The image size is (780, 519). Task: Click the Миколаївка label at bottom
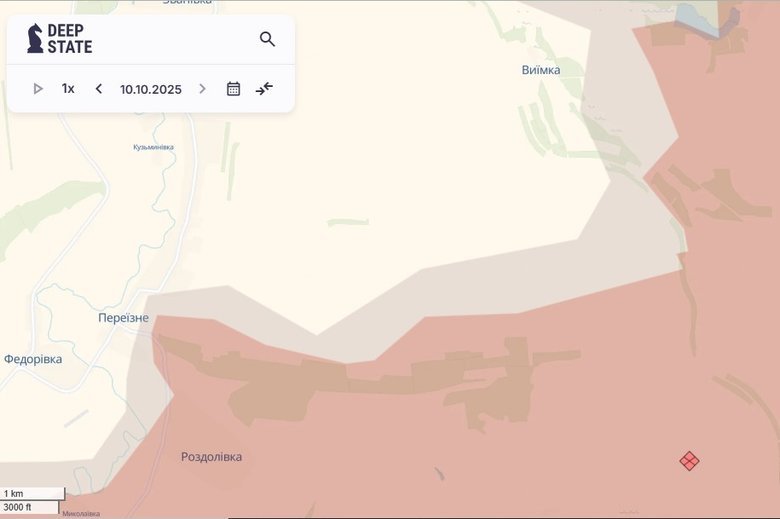(x=80, y=514)
